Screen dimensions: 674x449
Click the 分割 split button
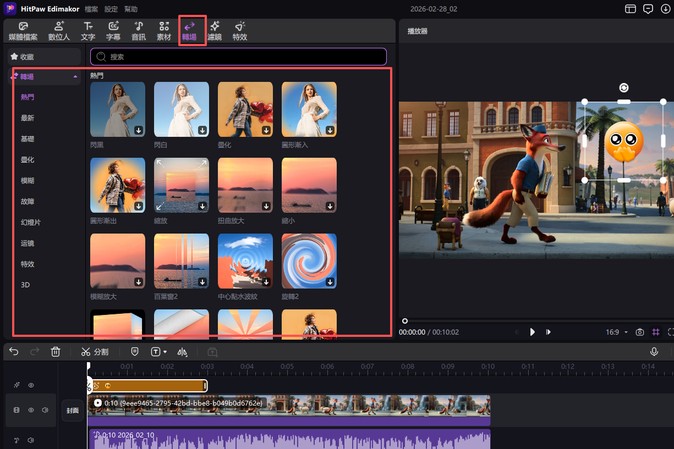pyautogui.click(x=95, y=352)
